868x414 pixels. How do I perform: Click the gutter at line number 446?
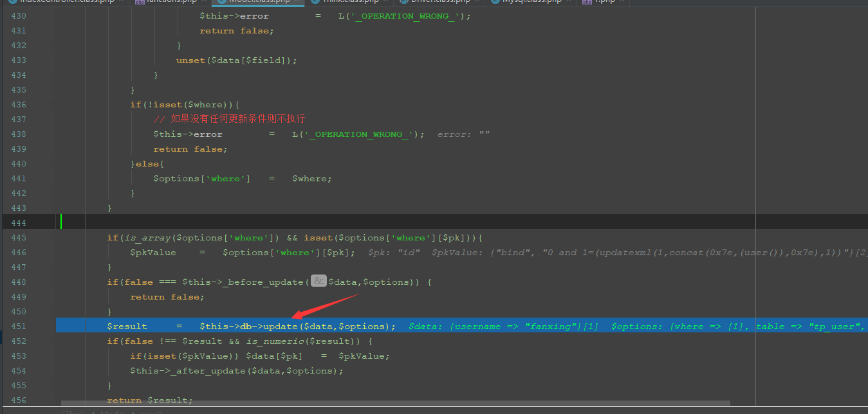(19, 253)
